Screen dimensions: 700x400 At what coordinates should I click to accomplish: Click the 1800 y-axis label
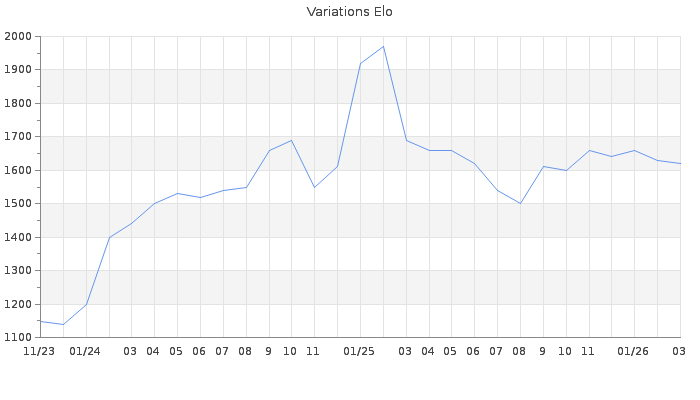click(19, 104)
